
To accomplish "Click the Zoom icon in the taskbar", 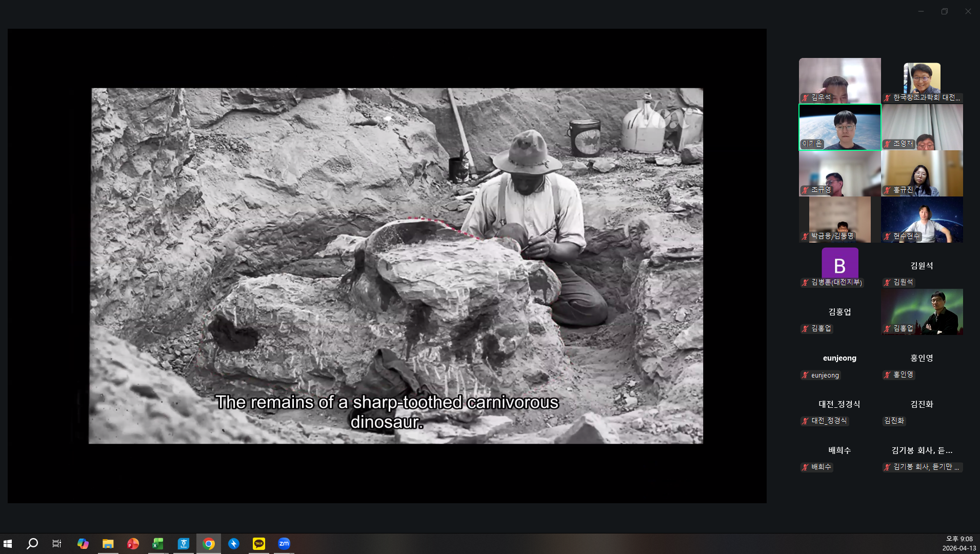I will click(284, 544).
